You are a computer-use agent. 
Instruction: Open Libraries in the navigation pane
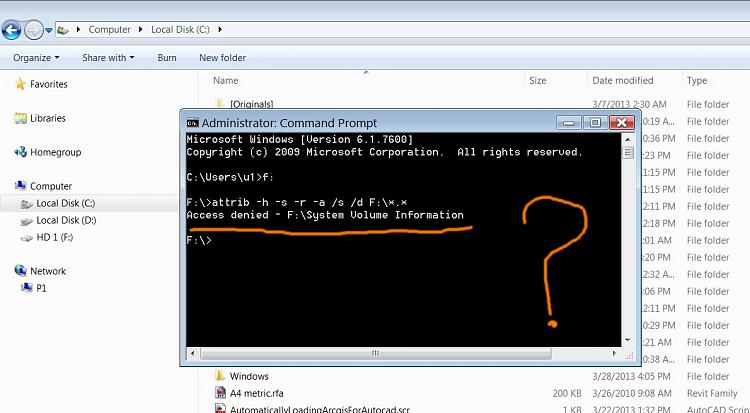(x=47, y=118)
